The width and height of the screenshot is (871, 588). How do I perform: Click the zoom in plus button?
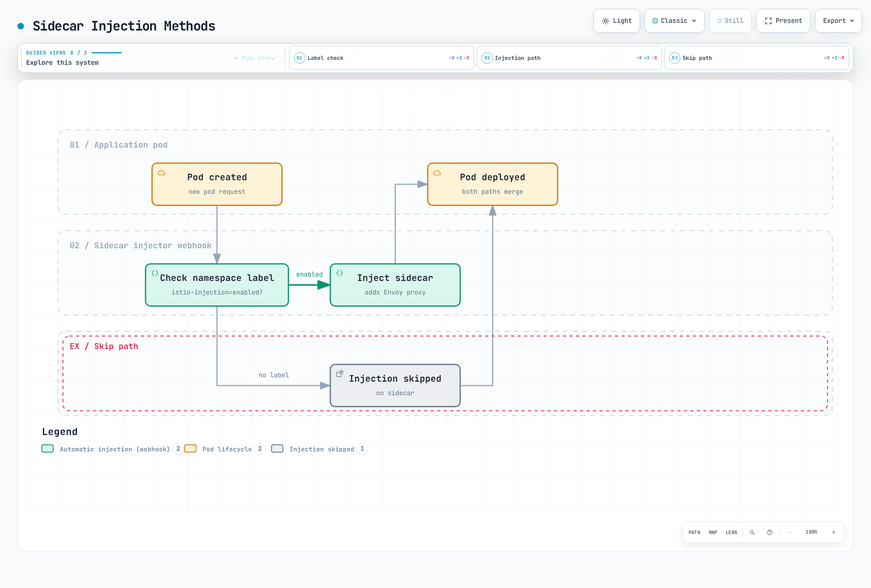pyautogui.click(x=833, y=532)
